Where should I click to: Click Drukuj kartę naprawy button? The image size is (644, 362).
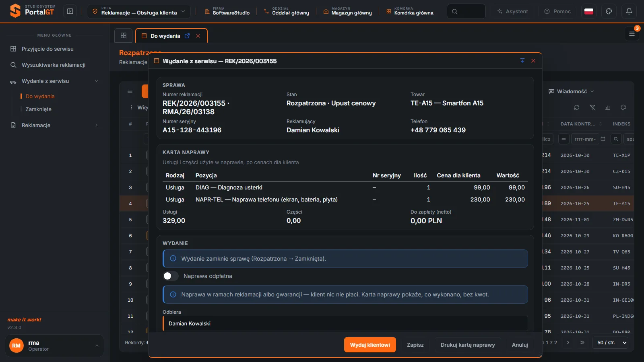click(x=468, y=345)
